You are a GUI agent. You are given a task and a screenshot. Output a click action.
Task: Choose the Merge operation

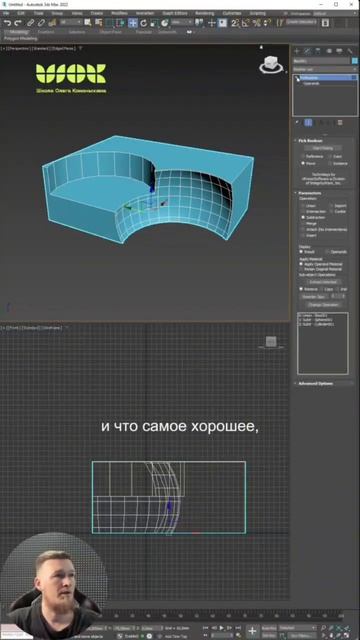point(308,223)
